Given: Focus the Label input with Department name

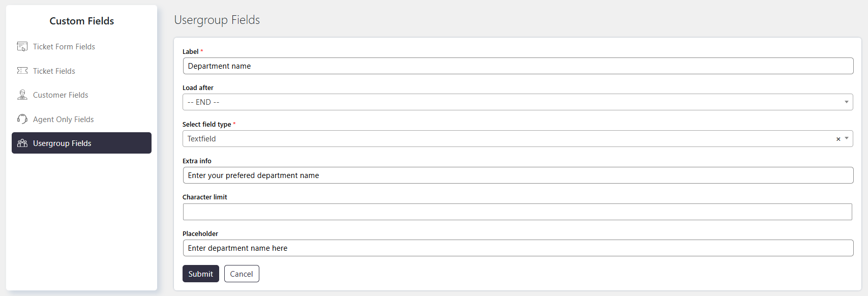Looking at the screenshot, I should [518, 66].
